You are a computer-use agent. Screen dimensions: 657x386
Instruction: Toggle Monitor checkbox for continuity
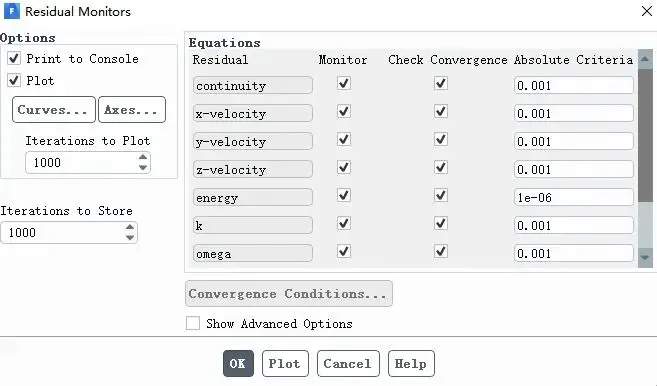(344, 83)
